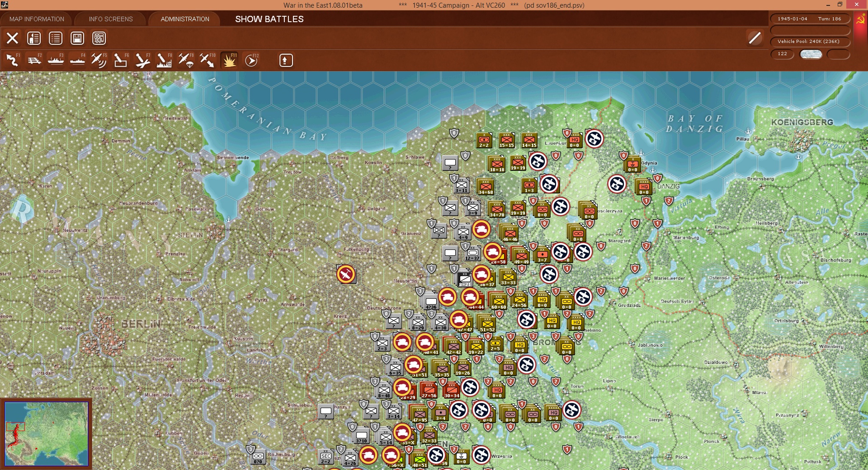Choose F7 bomb airfield mode
Screen dimensions: 868x470
[142, 60]
